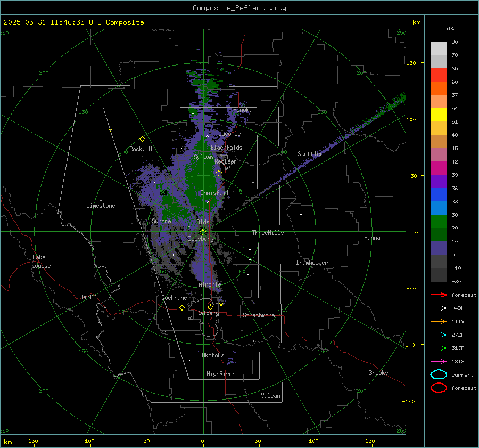
Task: Pick the yellow 51-54 dBZ color swatch
Action: [439, 115]
